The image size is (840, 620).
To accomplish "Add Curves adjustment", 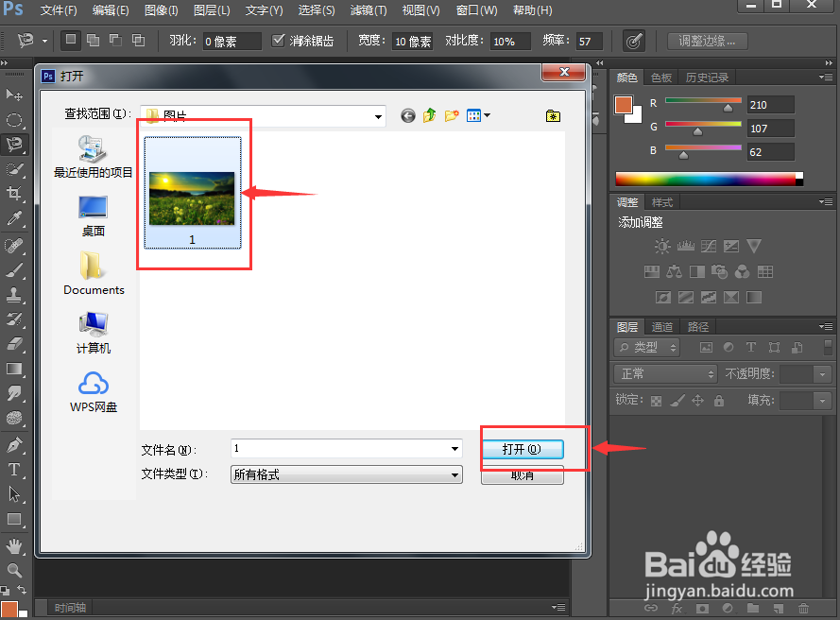I will coord(709,246).
